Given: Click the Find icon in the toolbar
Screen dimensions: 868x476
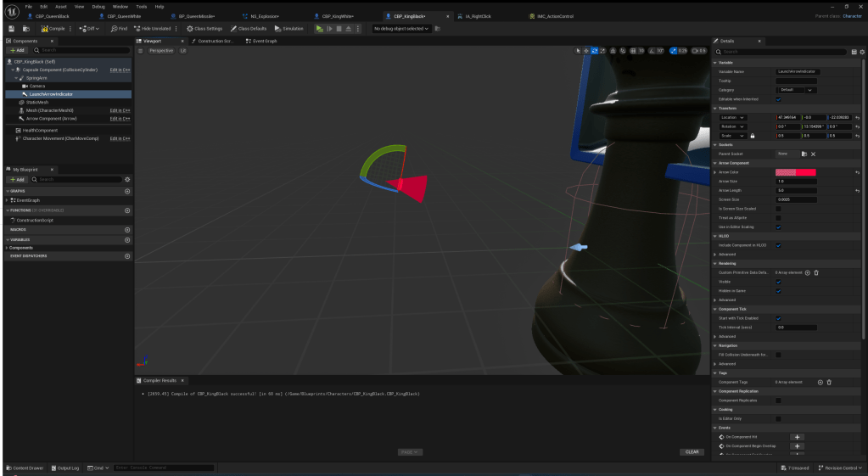Looking at the screenshot, I should click(119, 29).
